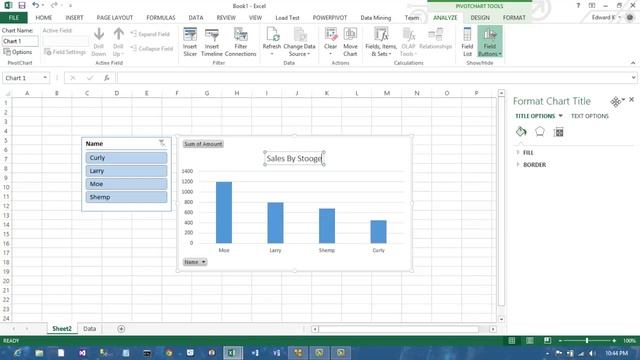Open the Name Box dropdown arrow
Image resolution: width=640 pixels, height=360 pixels.
pos(45,78)
